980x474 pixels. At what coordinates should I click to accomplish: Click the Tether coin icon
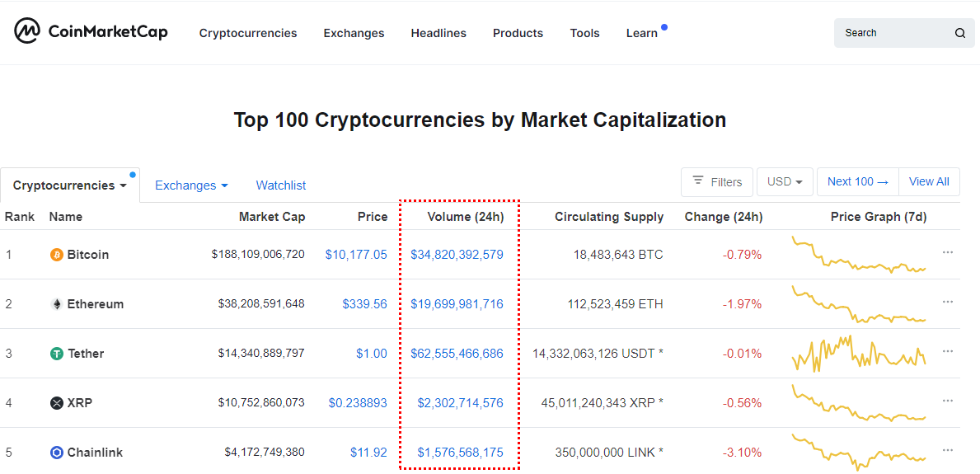(57, 354)
